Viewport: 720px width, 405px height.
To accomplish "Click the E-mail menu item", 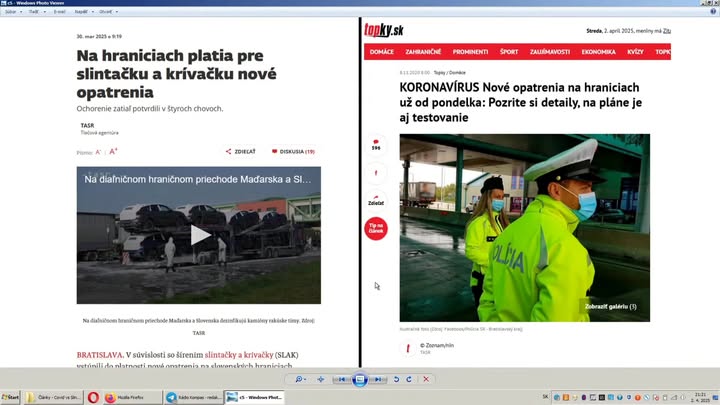I will [x=58, y=12].
